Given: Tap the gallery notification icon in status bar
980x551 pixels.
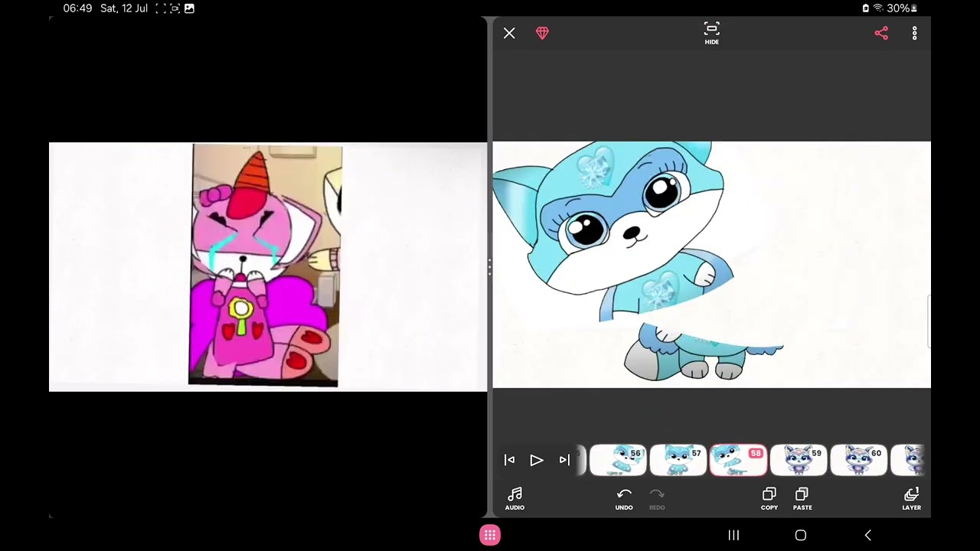Looking at the screenshot, I should (189, 8).
